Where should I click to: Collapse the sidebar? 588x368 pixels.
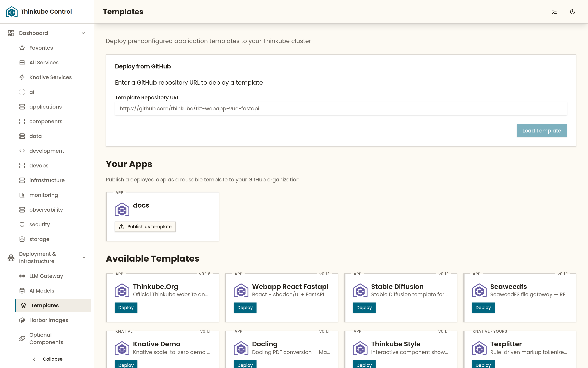[x=47, y=359]
